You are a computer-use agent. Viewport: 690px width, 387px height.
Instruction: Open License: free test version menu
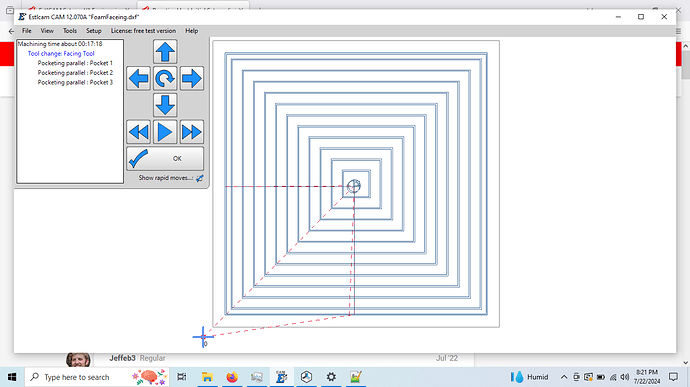(143, 31)
